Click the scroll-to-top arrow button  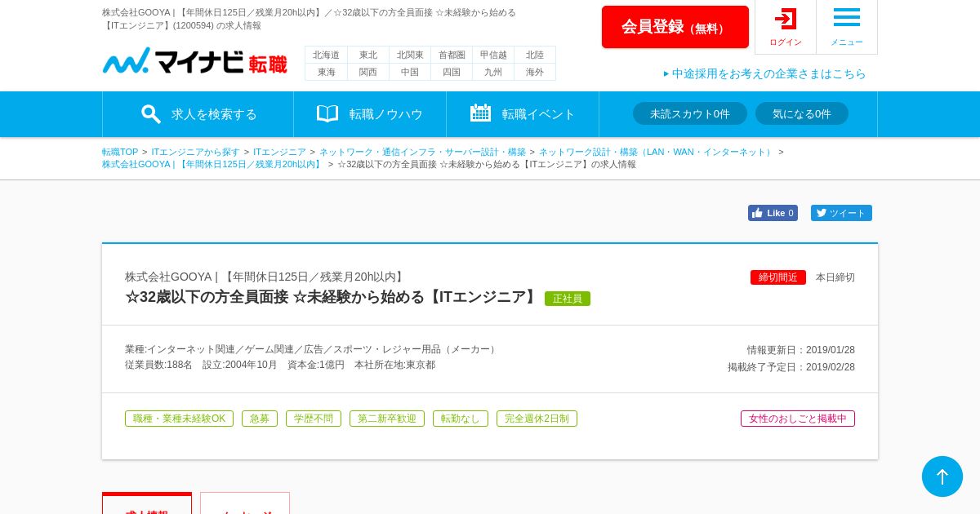(942, 476)
